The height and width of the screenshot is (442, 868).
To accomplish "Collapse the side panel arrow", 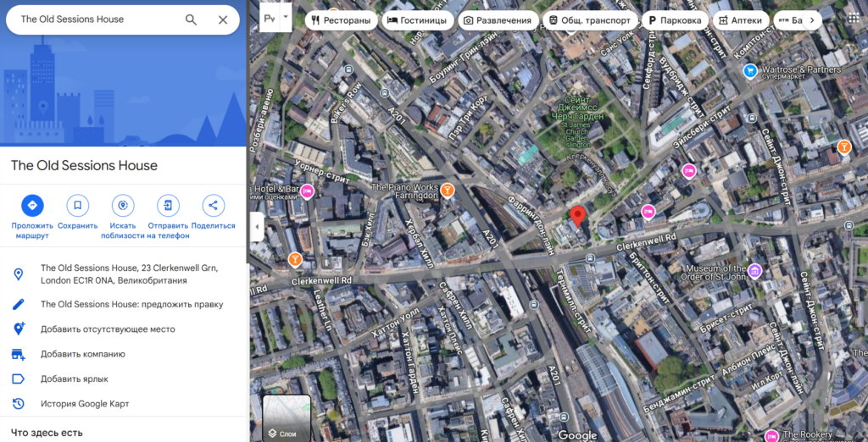I will (255, 226).
